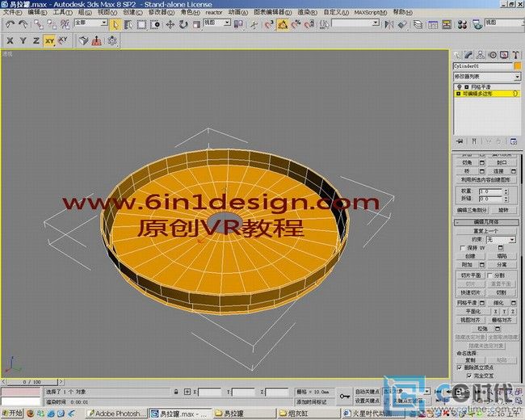Open the reactor menu
Screen dimensions: 525x420
pyautogui.click(x=213, y=12)
